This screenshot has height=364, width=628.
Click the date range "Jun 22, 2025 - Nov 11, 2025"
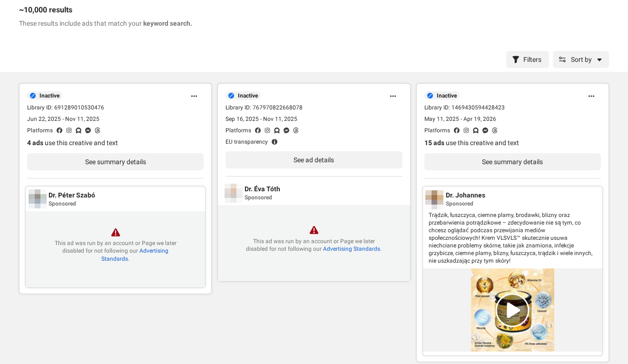click(x=63, y=119)
